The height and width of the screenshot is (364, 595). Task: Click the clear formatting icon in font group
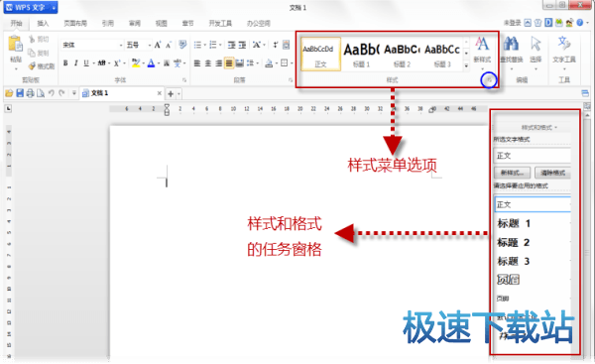(182, 45)
